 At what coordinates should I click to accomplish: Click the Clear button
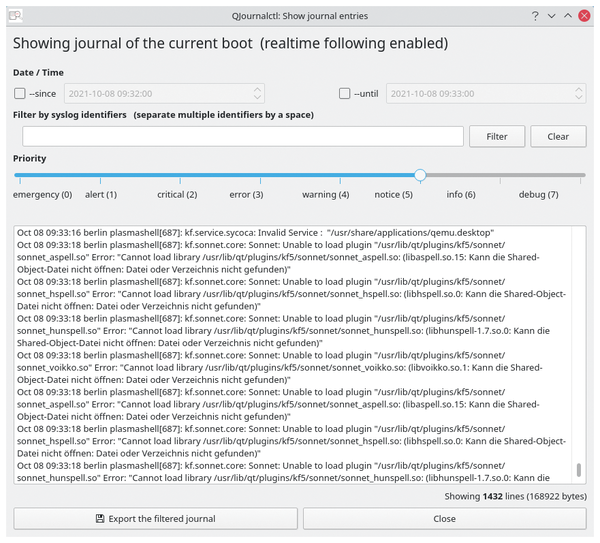point(558,136)
